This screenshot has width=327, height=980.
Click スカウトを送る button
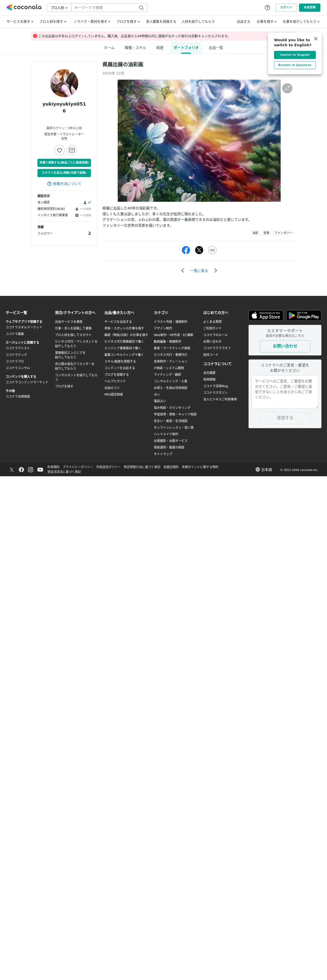tap(64, 173)
